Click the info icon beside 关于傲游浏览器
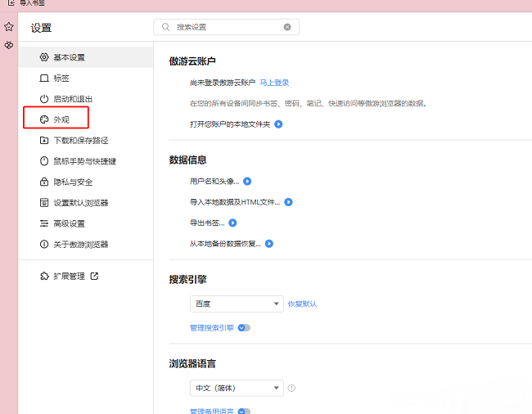532x414 pixels. 44,244
